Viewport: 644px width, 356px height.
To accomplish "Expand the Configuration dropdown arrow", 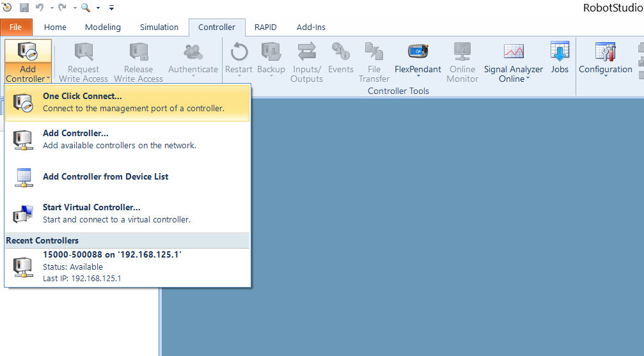I will pos(606,76).
